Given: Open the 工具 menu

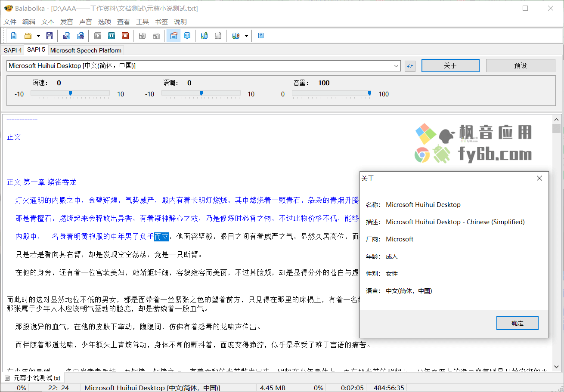Looking at the screenshot, I should tap(143, 22).
